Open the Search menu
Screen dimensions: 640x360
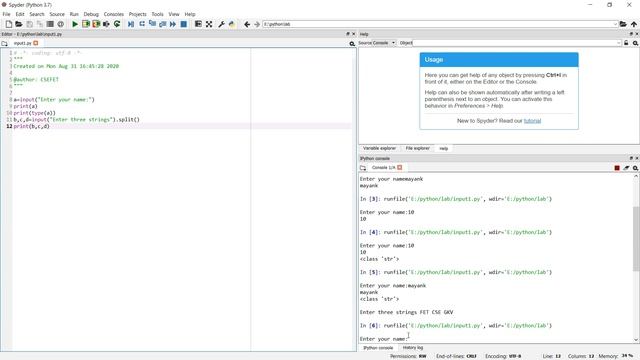tap(37, 14)
